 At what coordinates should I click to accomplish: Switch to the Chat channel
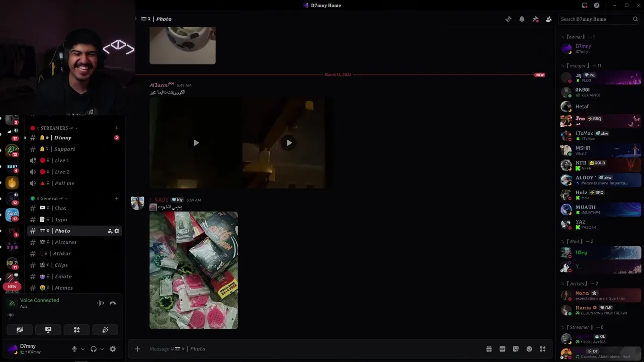[74, 208]
